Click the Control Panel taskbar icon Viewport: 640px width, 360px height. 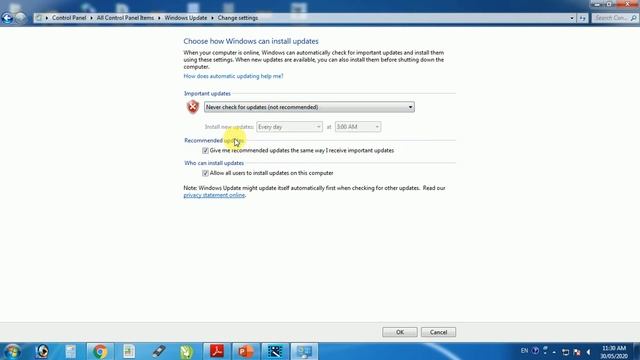(x=304, y=351)
